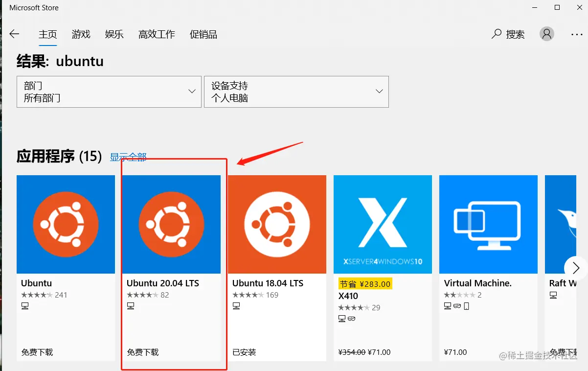Viewport: 588px width, 371px height.
Task: Click the 241 ratings of Ubuntu
Action: point(61,295)
